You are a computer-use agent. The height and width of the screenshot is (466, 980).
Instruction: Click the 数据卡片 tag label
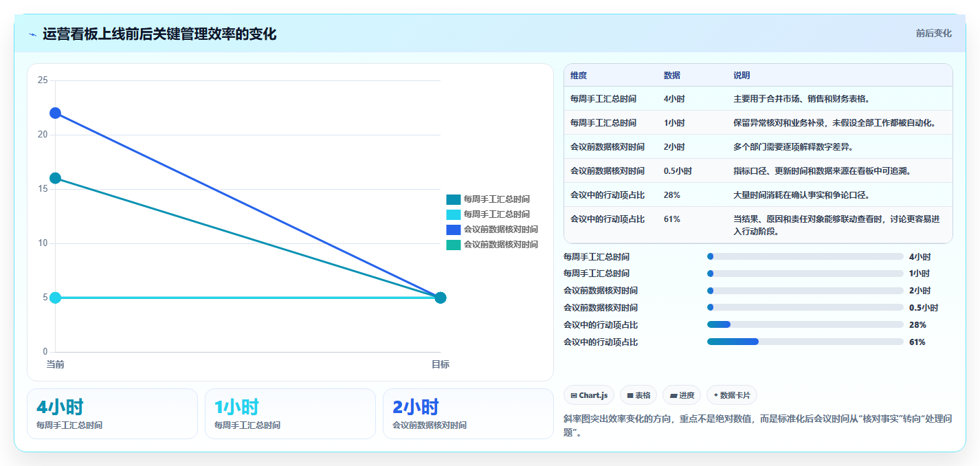(x=735, y=395)
